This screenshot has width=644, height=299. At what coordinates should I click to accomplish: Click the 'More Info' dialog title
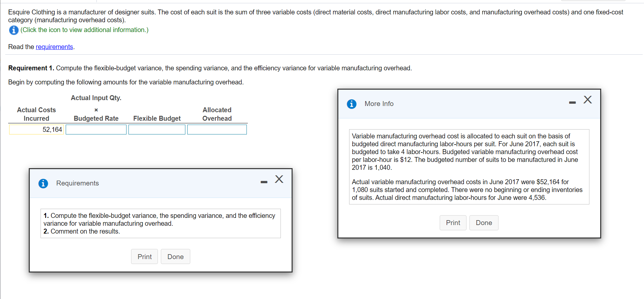[379, 104]
